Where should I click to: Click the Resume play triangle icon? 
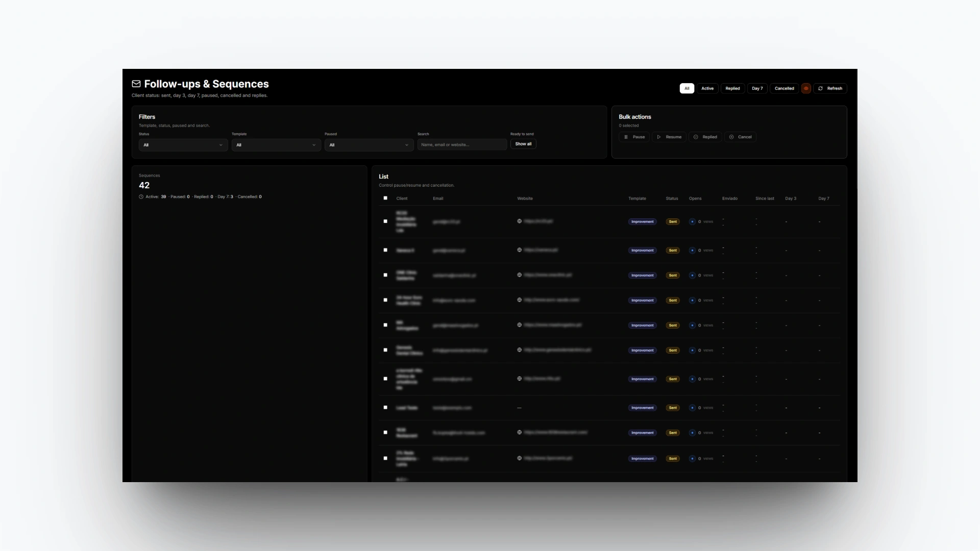pyautogui.click(x=659, y=137)
